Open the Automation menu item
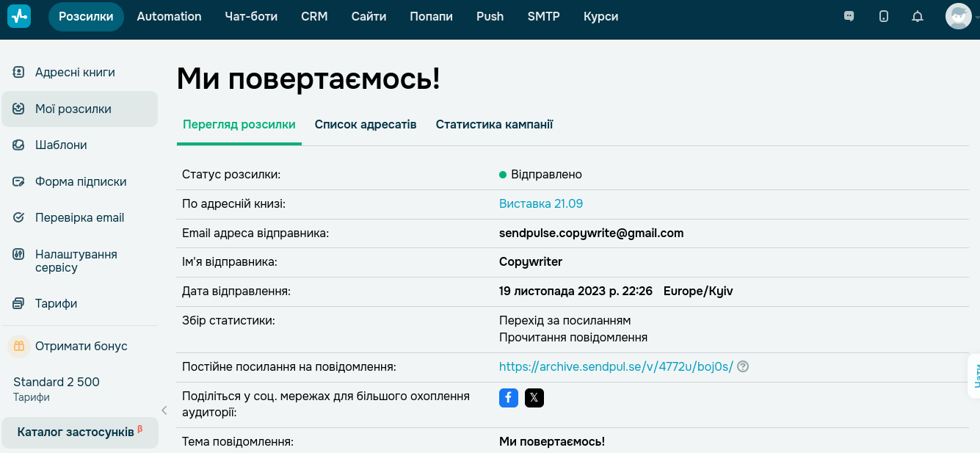Viewport: 980px width, 453px height. [x=169, y=16]
